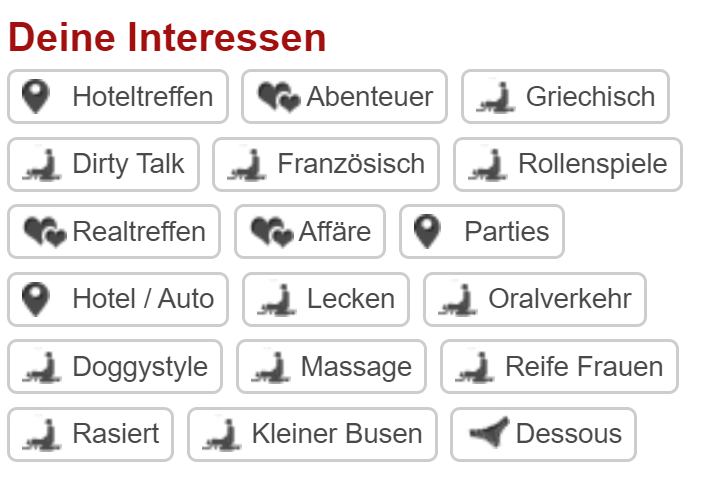The width and height of the screenshot is (707, 480).
Task: Click the location pin icon beside Hoteltreffen
Action: point(36,97)
